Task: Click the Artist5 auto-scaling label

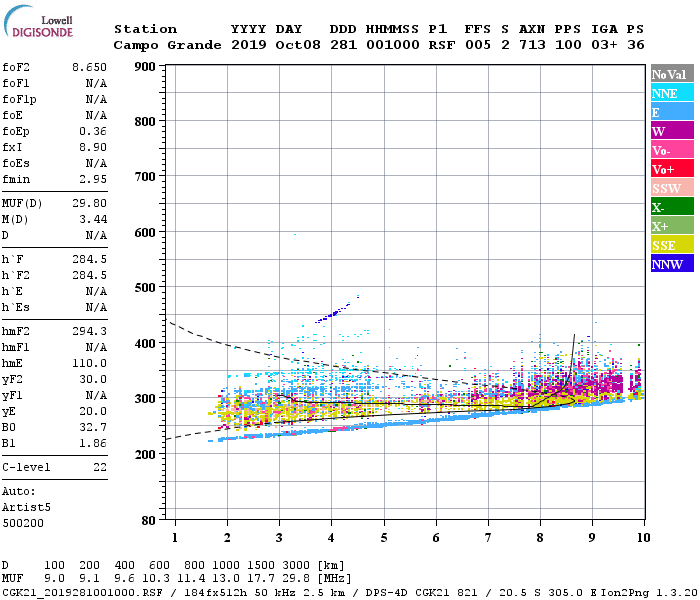Action: [x=26, y=508]
